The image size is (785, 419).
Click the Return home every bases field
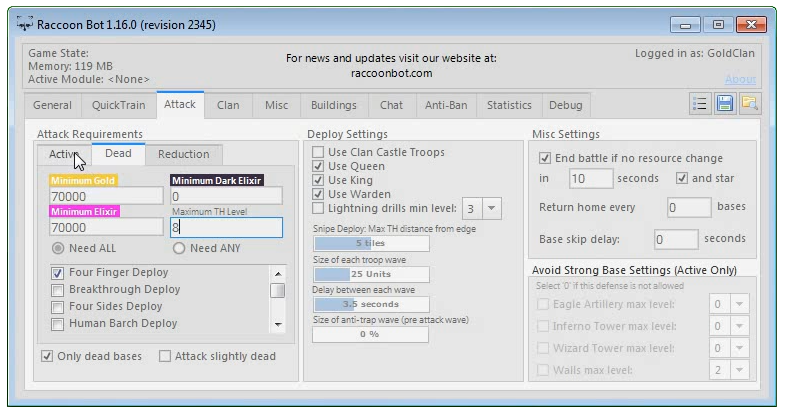(689, 207)
